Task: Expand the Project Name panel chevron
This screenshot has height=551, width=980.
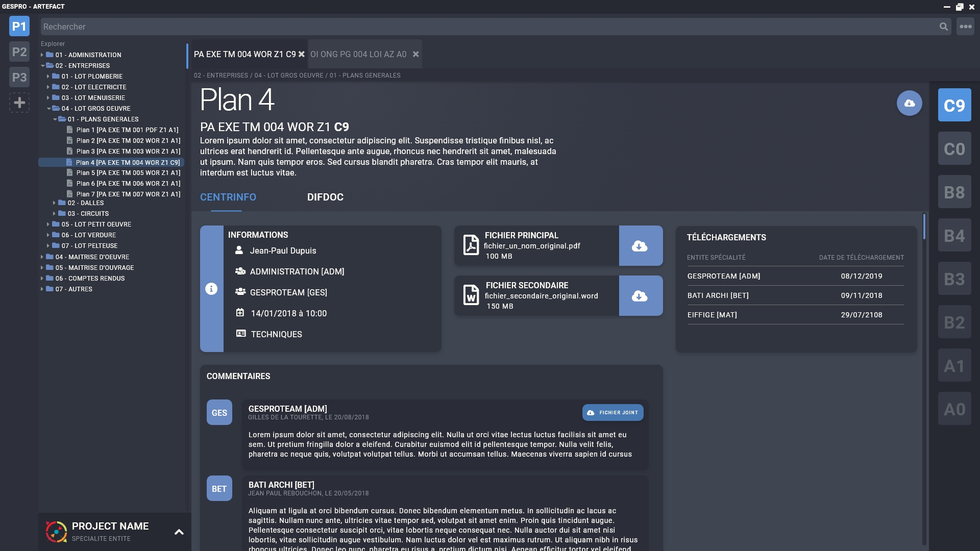Action: (179, 532)
